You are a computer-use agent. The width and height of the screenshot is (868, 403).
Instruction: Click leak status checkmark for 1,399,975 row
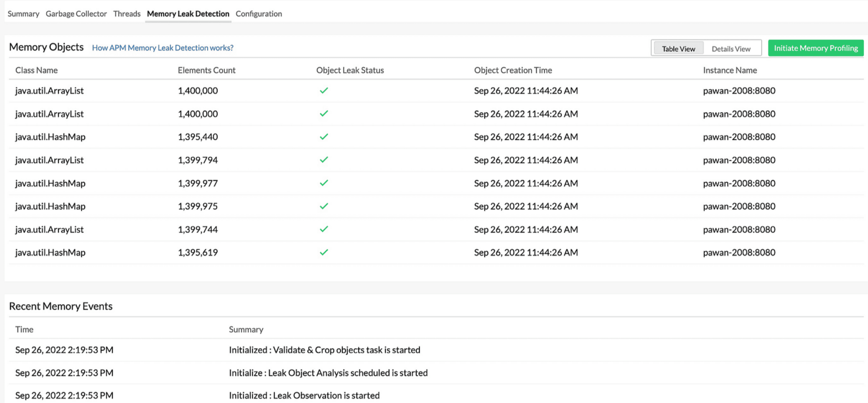(x=323, y=206)
